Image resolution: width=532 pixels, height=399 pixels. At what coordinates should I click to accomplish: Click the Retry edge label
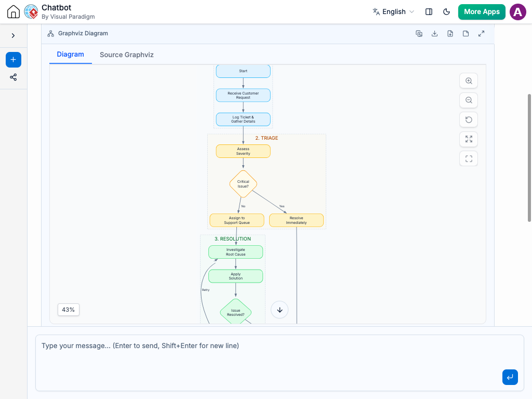[x=206, y=290]
